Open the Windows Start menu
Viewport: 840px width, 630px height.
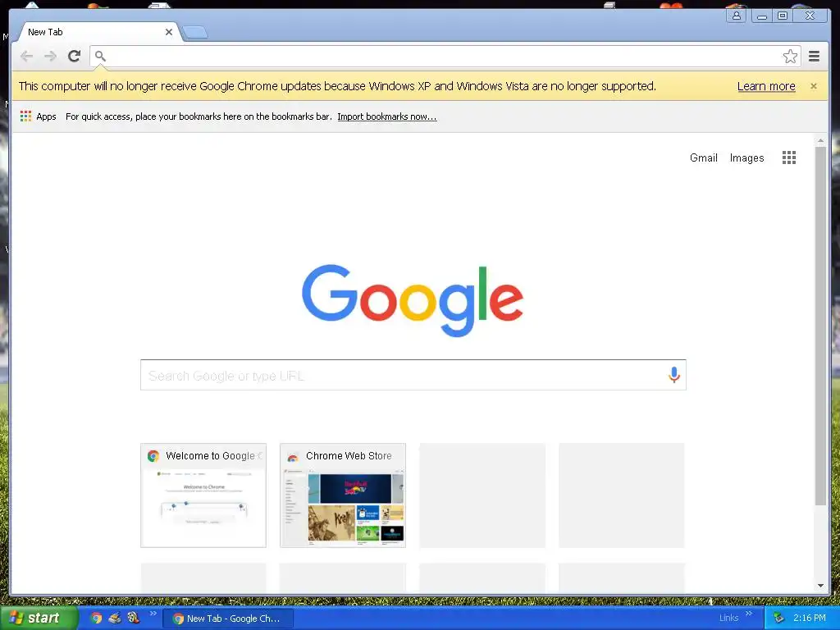pyautogui.click(x=39, y=618)
